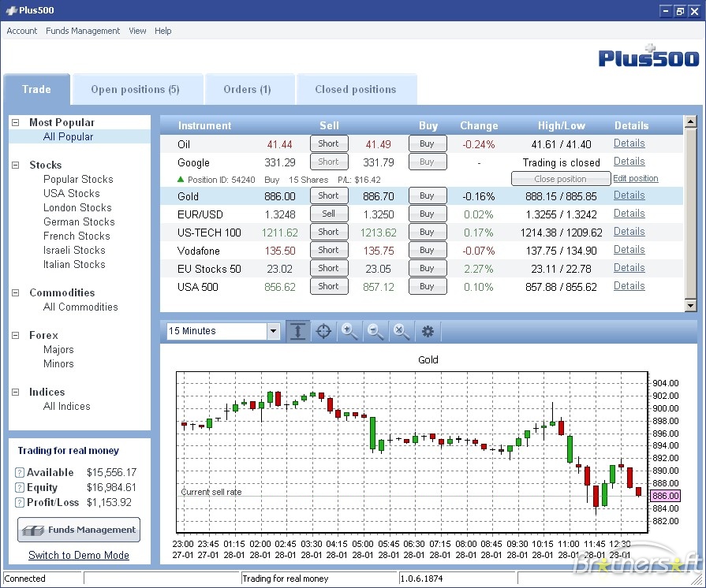Viewport: 706px width, 588px height.
Task: Zoom out of the Gold chart
Action: (x=375, y=331)
